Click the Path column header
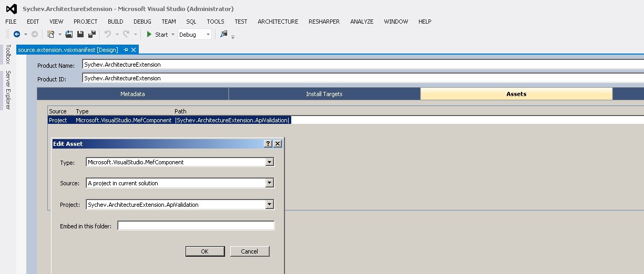This screenshot has width=644, height=274. click(x=180, y=111)
